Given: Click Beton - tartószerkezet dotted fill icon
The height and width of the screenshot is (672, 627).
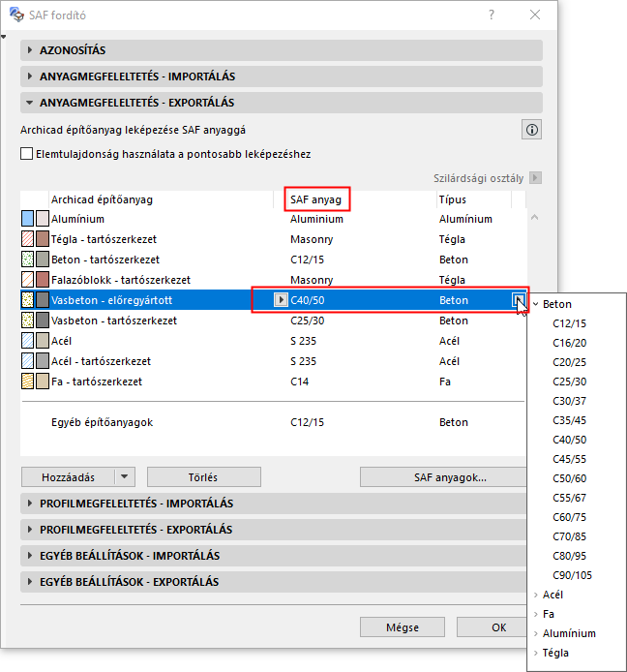Looking at the screenshot, I should coord(27,260).
